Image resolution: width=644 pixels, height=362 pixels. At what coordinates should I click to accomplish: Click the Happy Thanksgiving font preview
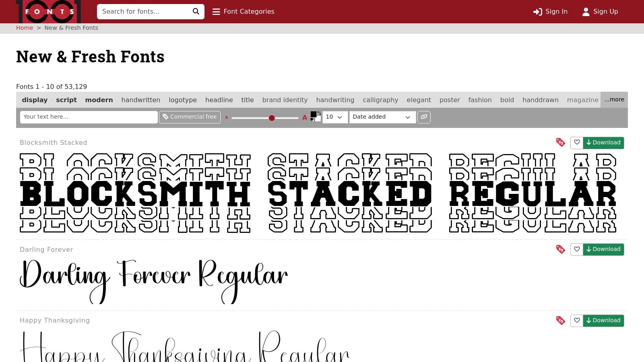185,346
